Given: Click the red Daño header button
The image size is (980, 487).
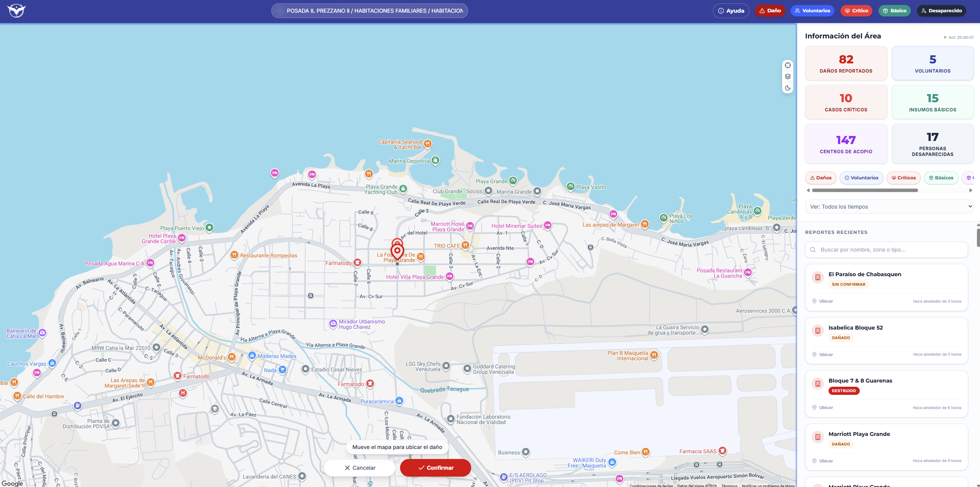Looking at the screenshot, I should click(770, 11).
